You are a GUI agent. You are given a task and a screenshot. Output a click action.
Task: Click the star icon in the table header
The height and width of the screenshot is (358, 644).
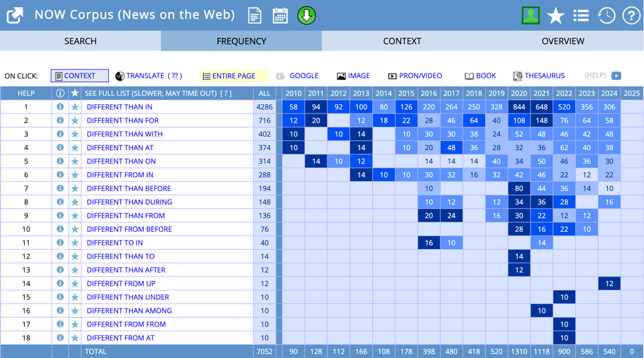[75, 94]
